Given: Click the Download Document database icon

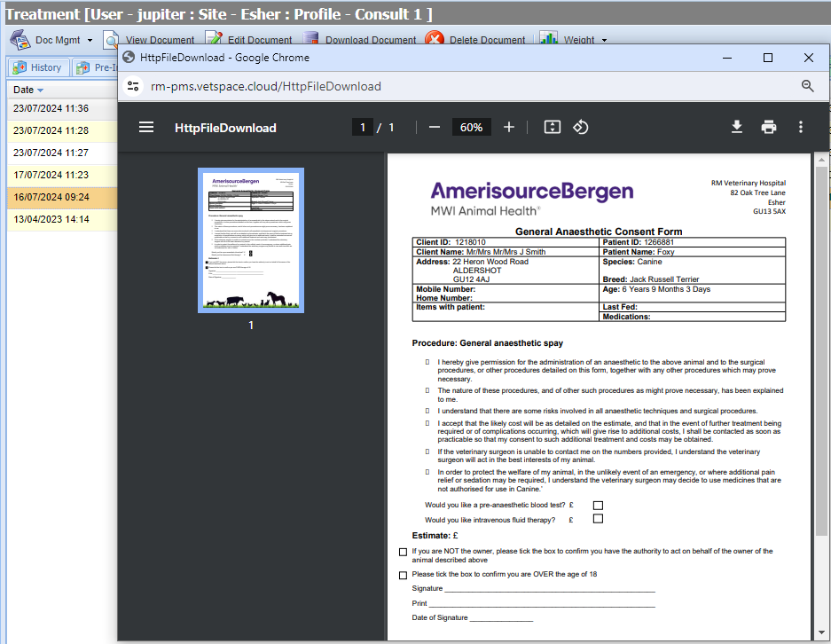Looking at the screenshot, I should pyautogui.click(x=310, y=39).
